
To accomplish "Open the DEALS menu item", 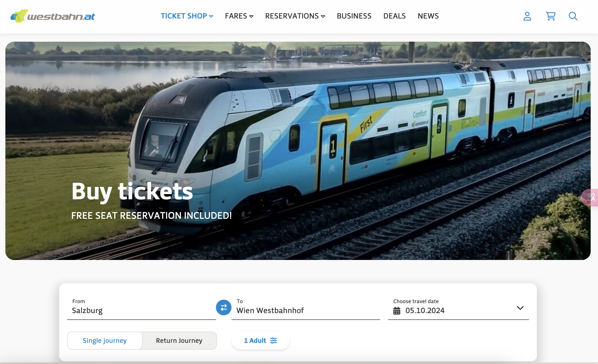I will (x=395, y=16).
